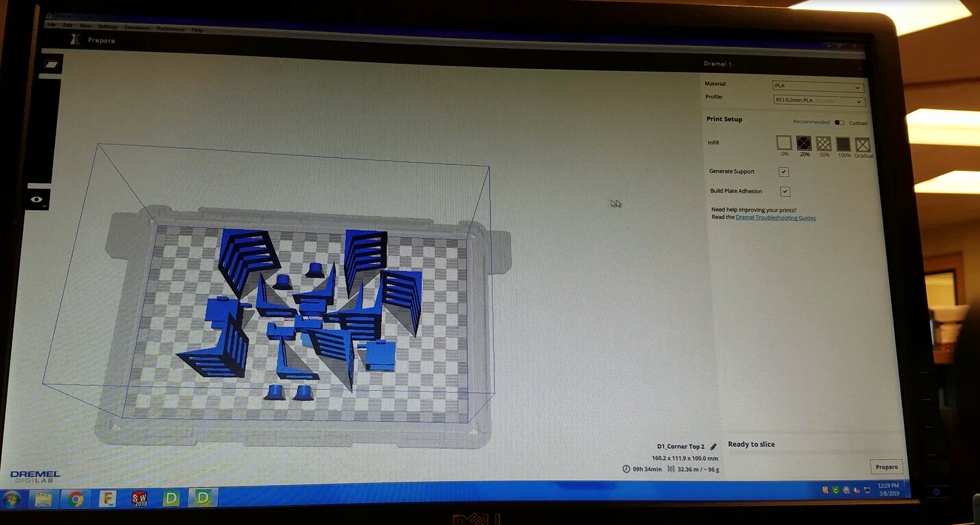The image size is (980, 525).
Task: Open the Settings menu
Action: (x=108, y=27)
